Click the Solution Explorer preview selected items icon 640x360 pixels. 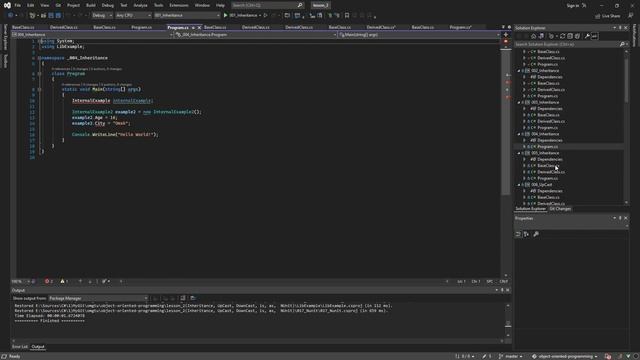tap(595, 36)
